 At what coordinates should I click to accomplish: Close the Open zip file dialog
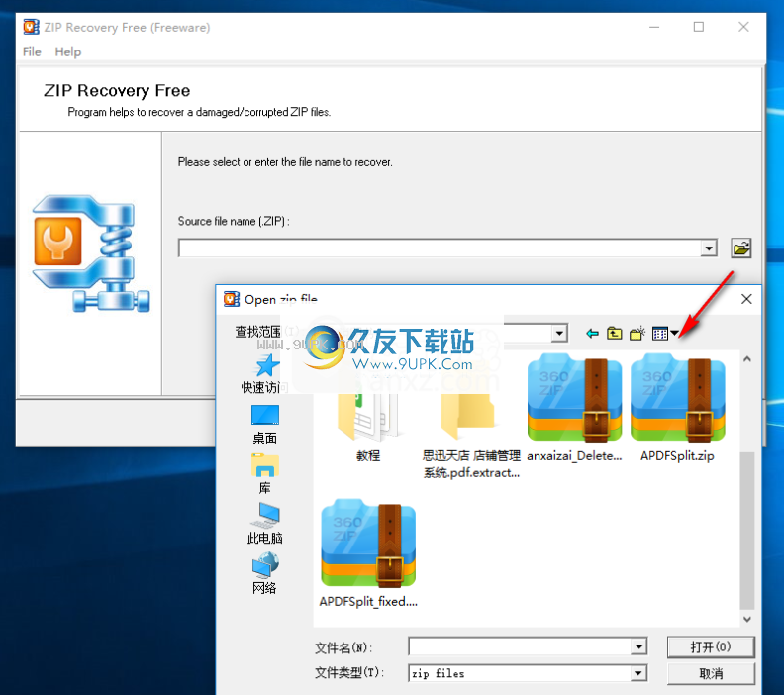(746, 299)
